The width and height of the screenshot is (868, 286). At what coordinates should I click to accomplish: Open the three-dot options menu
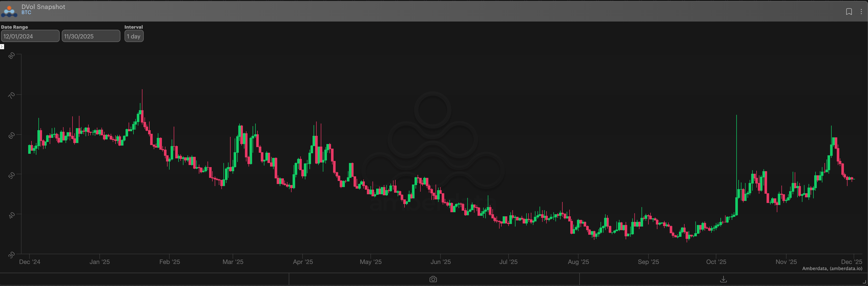pos(861,12)
